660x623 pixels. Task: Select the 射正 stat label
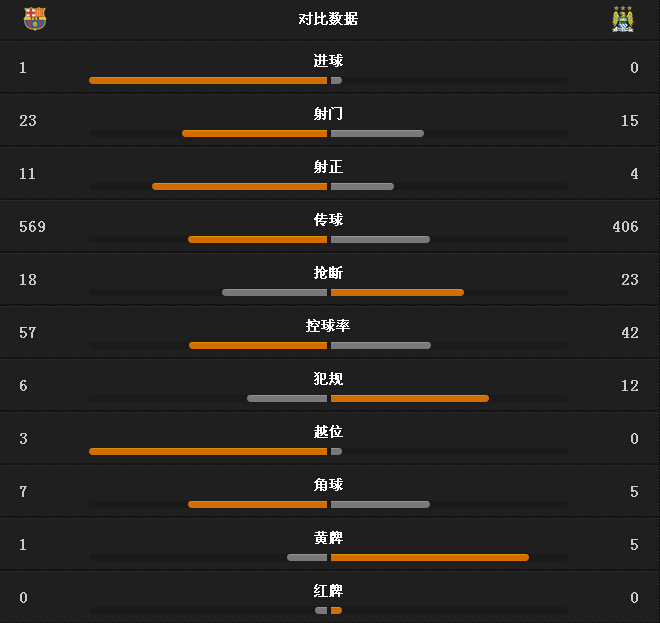tap(328, 167)
